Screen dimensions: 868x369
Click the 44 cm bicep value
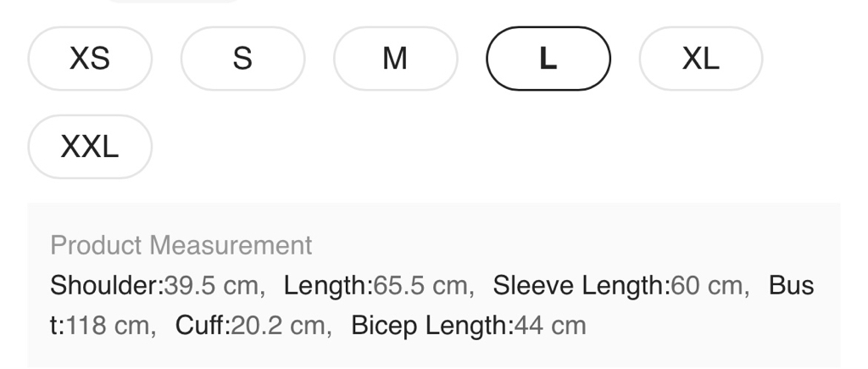coord(550,324)
